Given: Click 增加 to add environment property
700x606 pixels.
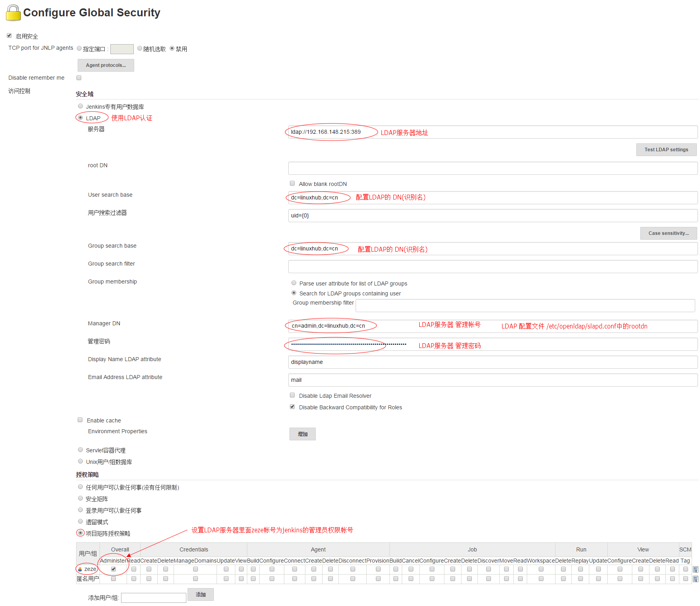Looking at the screenshot, I should tap(302, 434).
